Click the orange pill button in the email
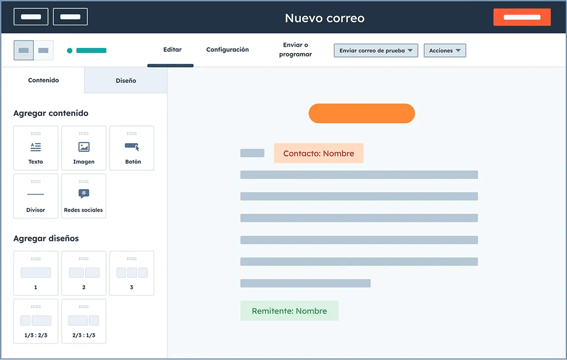This screenshot has width=567, height=360. coord(362,113)
